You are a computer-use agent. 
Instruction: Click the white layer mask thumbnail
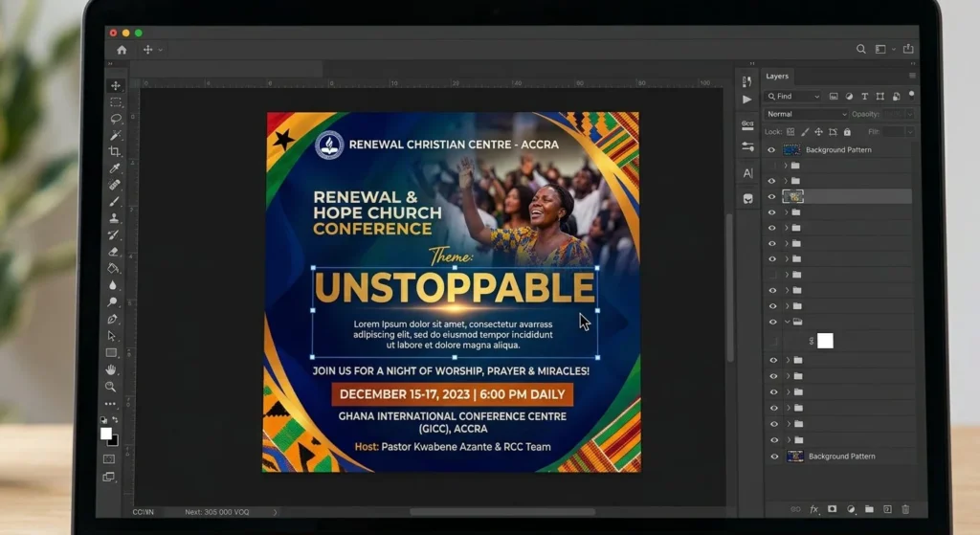click(x=826, y=341)
